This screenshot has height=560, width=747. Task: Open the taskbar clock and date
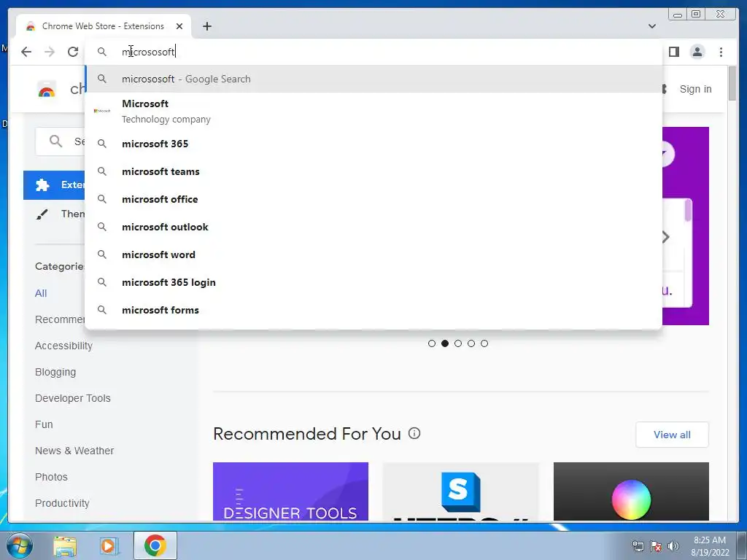tap(710, 546)
